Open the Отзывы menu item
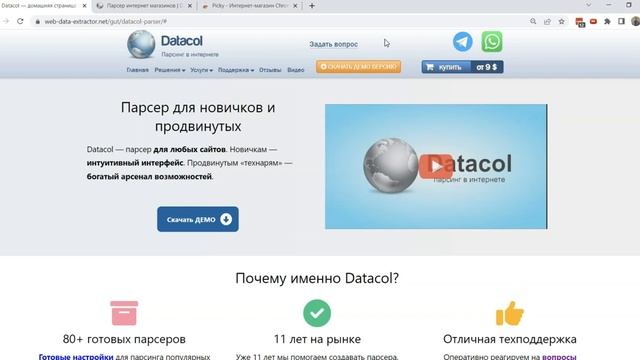 coord(270,70)
